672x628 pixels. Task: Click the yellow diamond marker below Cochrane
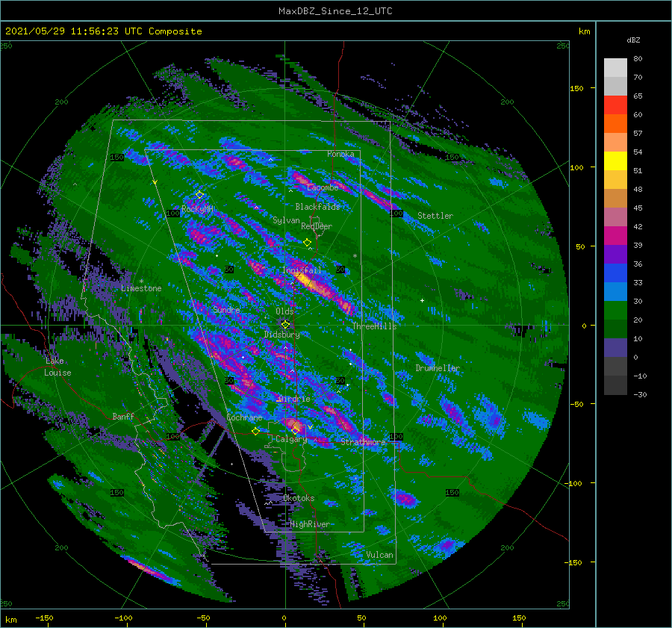point(256,432)
